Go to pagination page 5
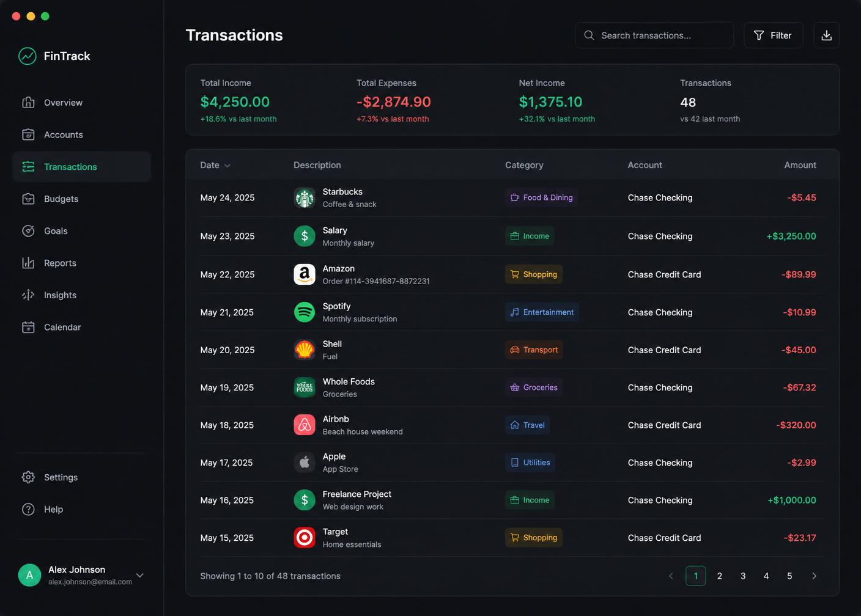The image size is (861, 616). click(789, 576)
